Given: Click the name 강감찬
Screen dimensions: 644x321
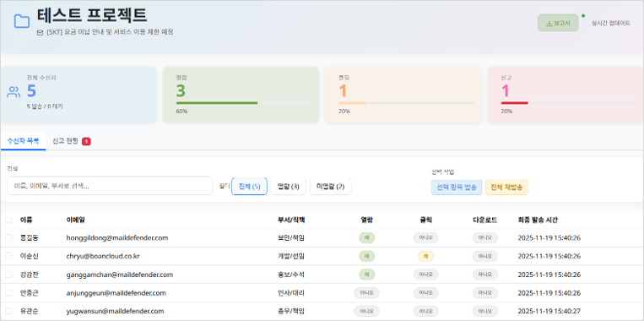Looking at the screenshot, I should 30,275.
